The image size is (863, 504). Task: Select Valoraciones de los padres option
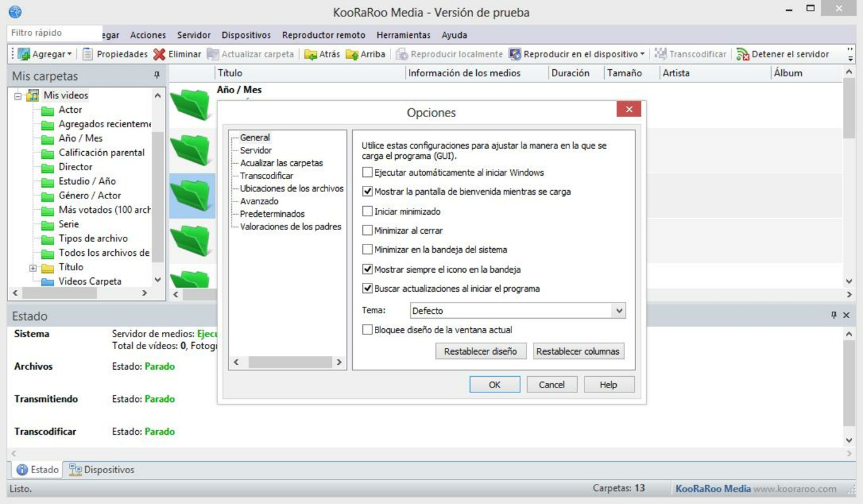[290, 226]
